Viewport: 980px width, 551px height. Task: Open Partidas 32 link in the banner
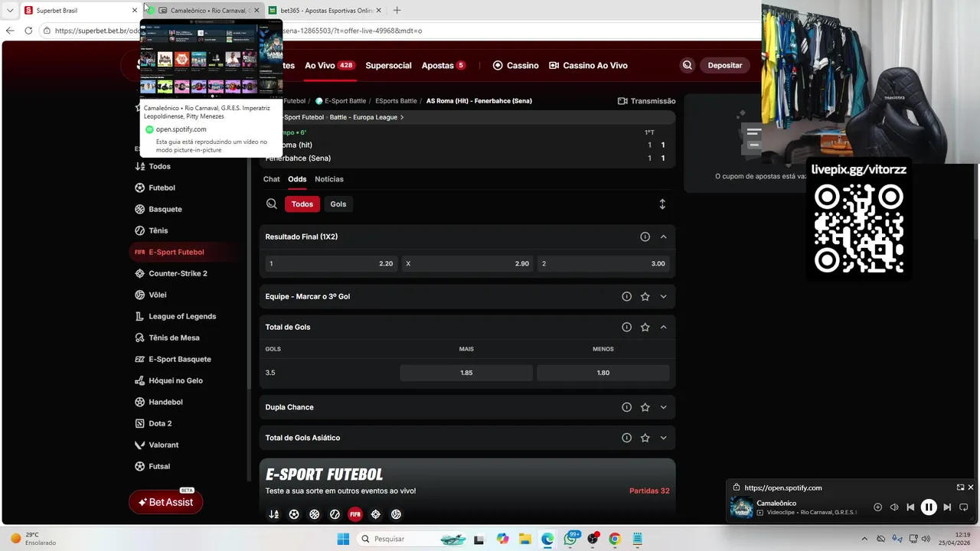649,491
